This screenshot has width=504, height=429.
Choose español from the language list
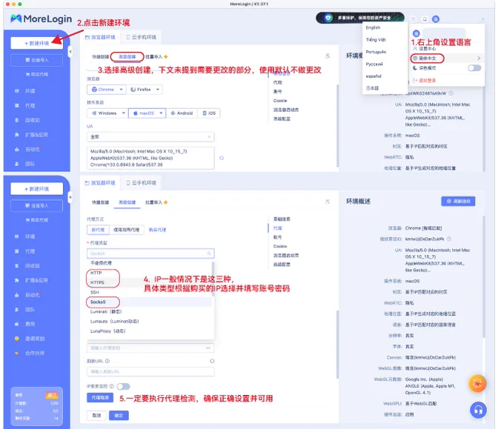tap(374, 76)
